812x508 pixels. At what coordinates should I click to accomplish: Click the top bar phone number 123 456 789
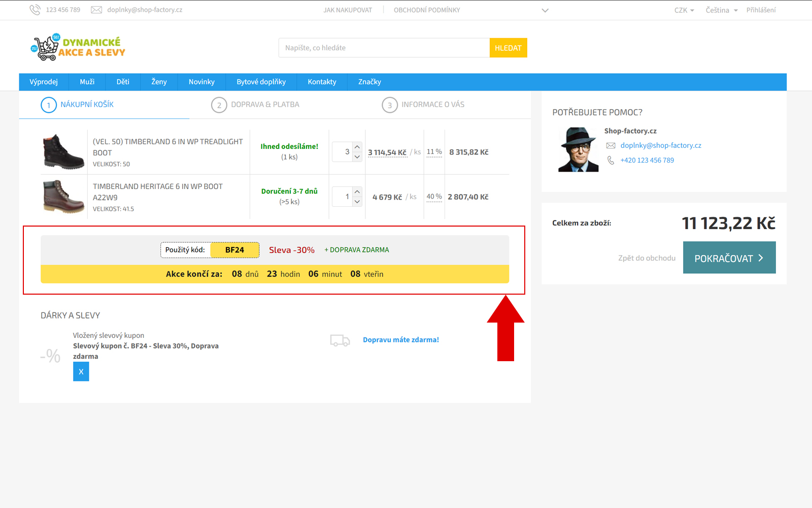point(63,10)
